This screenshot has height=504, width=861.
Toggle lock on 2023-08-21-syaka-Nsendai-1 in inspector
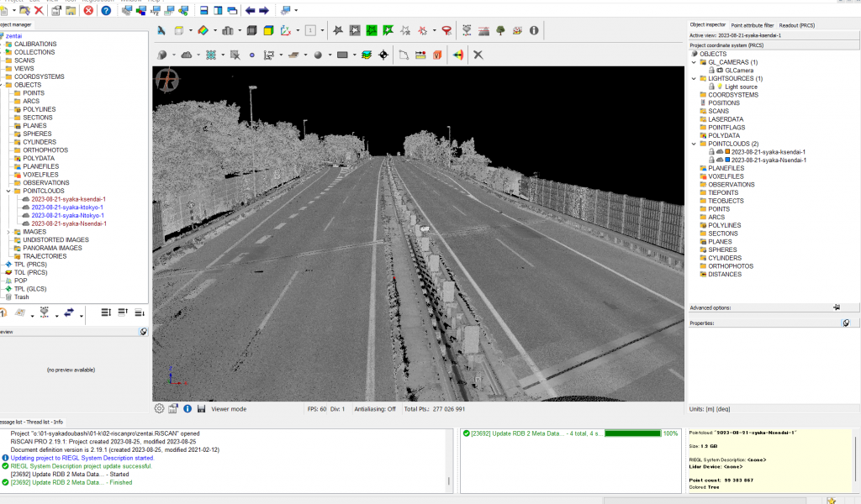[711, 160]
